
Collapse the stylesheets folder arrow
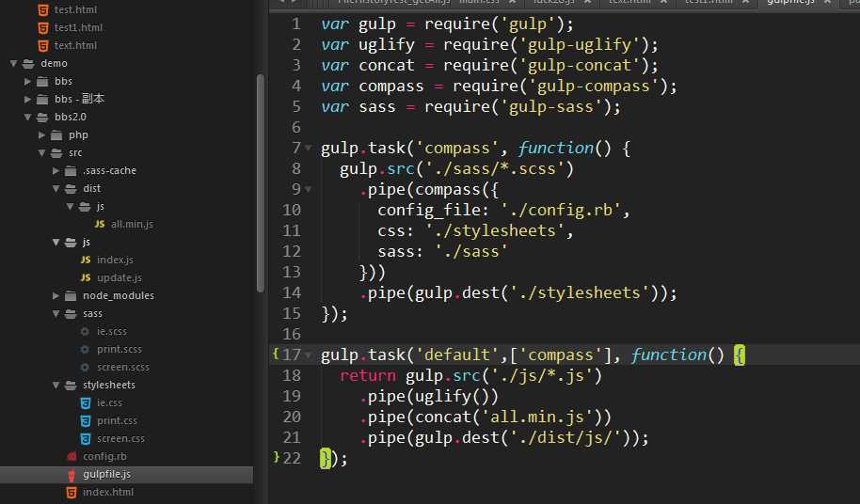tap(56, 386)
